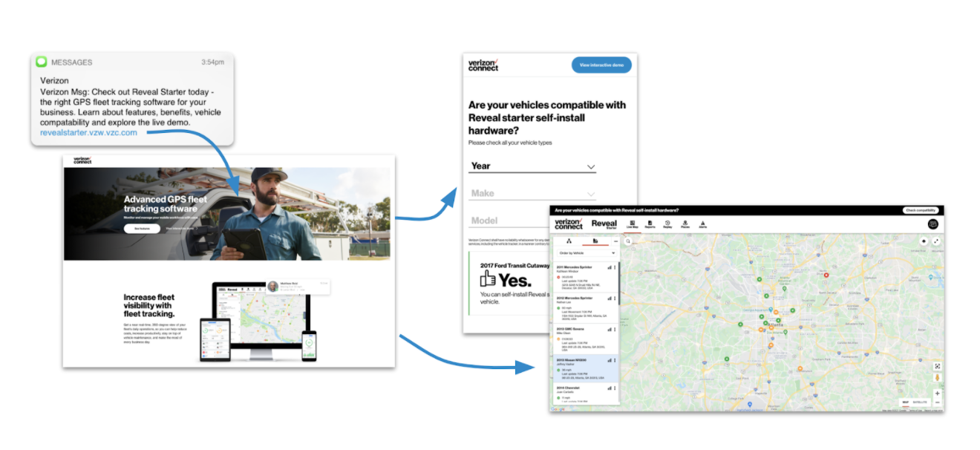Click the Verizon Connect logo on compatibility page

483,65
